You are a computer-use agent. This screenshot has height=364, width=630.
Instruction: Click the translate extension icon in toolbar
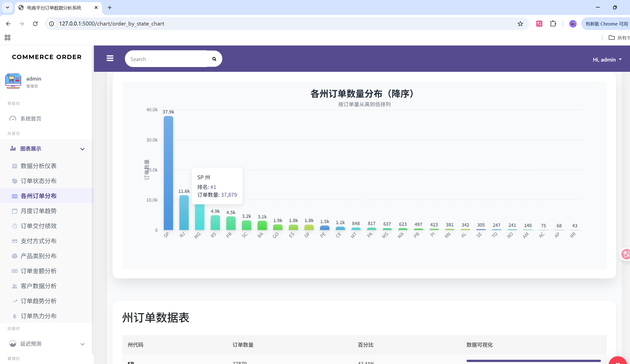point(539,24)
